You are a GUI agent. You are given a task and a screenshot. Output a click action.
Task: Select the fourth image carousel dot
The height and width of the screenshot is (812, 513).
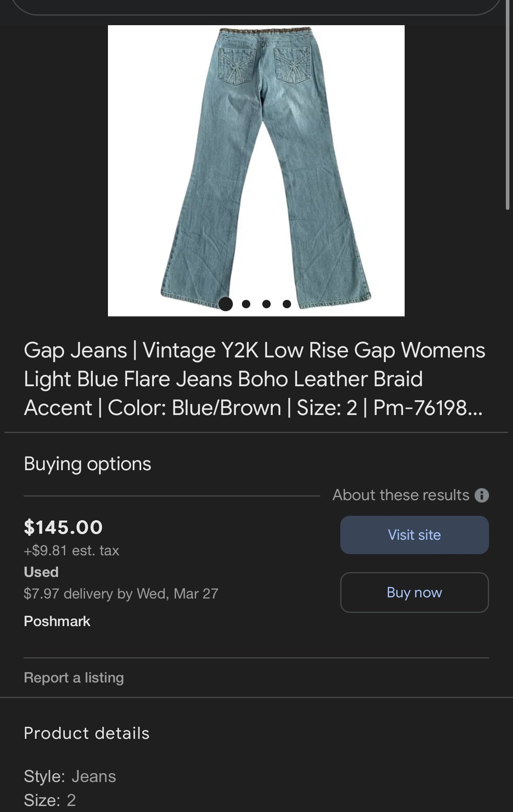[286, 304]
